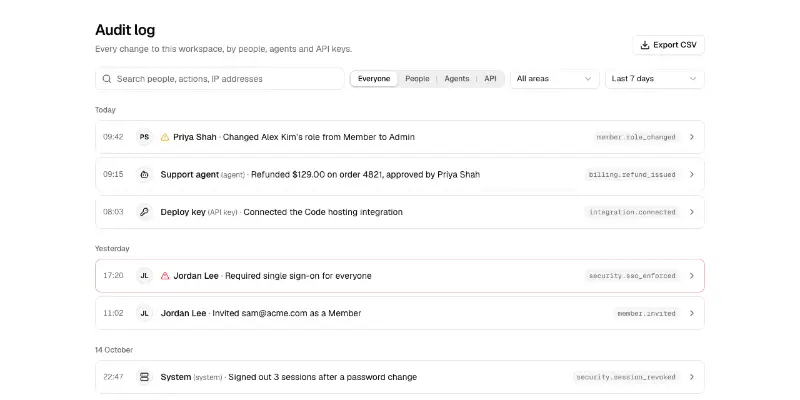Open the Required single sign-on for everyone entry
The height and width of the screenshot is (400, 800).
coord(399,276)
